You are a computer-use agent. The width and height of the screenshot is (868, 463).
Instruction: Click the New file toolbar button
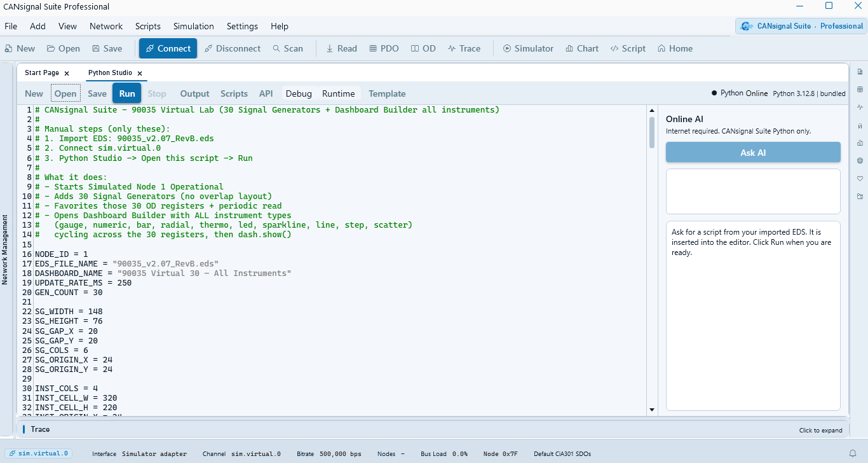[20, 48]
